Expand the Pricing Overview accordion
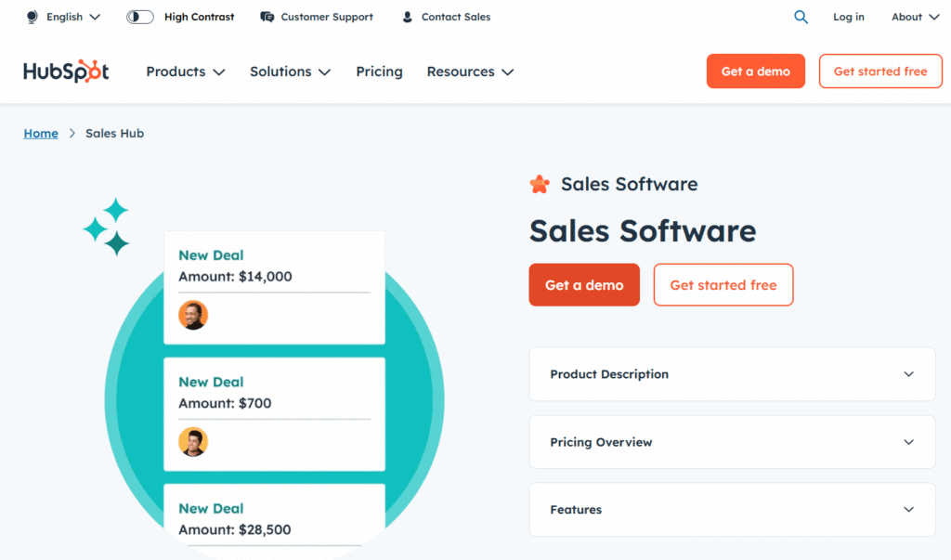The height and width of the screenshot is (560, 951). [x=732, y=442]
